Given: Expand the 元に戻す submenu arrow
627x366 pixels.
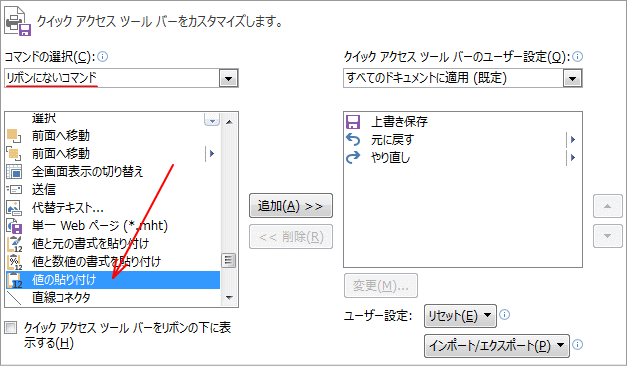Looking at the screenshot, I should 573,140.
